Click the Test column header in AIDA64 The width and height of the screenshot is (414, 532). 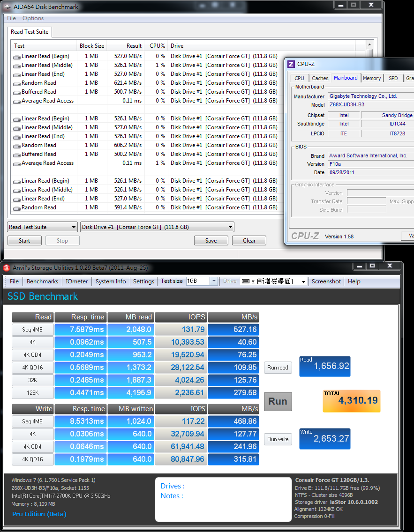[x=44, y=46]
